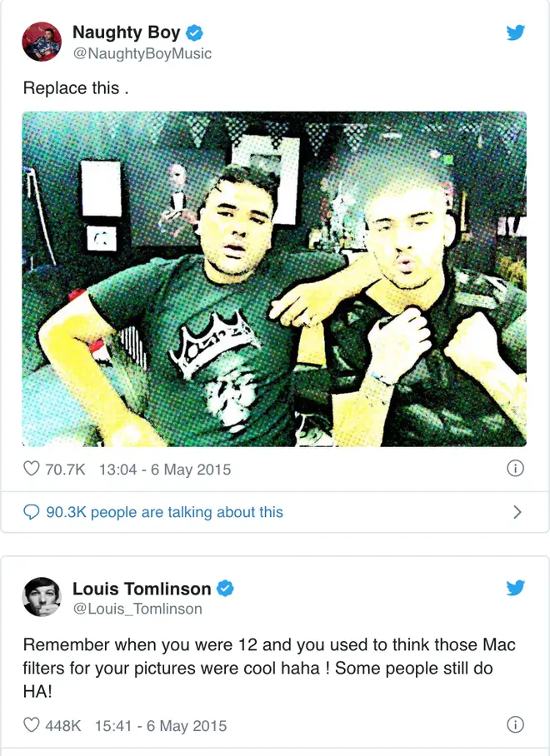Screen dimensions: 550x756
Task: Open the Naughty Boy display name
Action: click(127, 32)
